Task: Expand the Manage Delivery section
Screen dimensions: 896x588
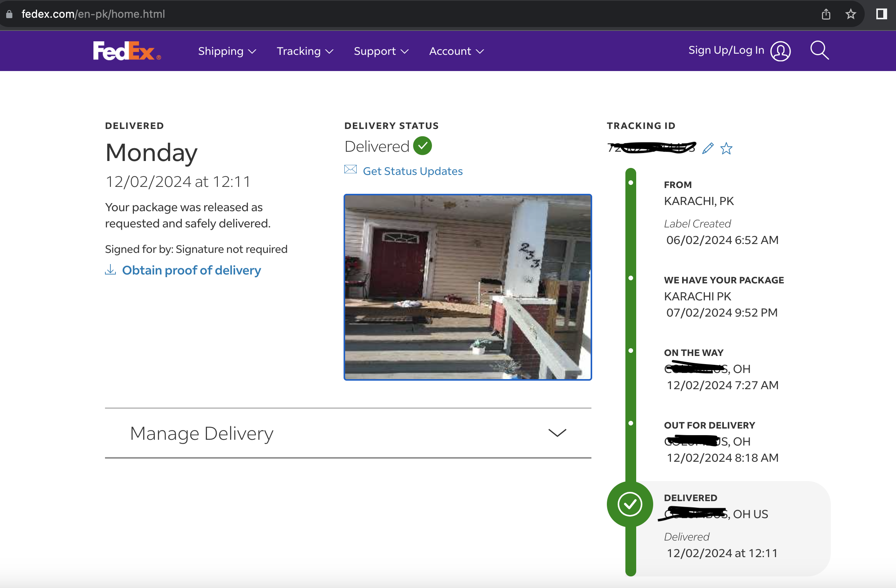Action: (348, 433)
